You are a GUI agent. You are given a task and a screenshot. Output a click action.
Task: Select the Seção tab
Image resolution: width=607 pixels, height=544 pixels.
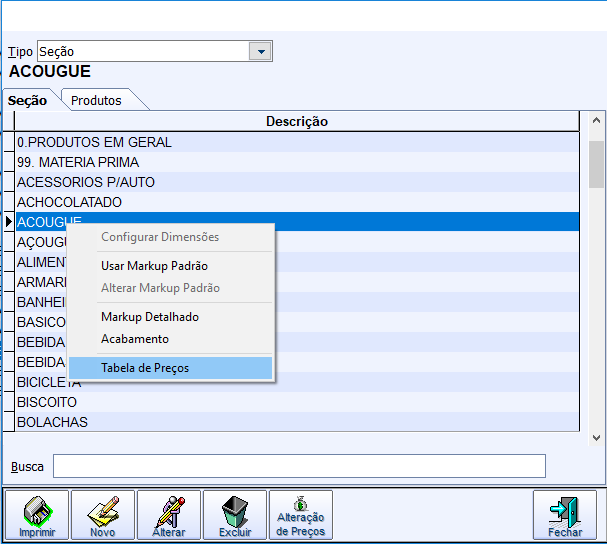[28, 100]
